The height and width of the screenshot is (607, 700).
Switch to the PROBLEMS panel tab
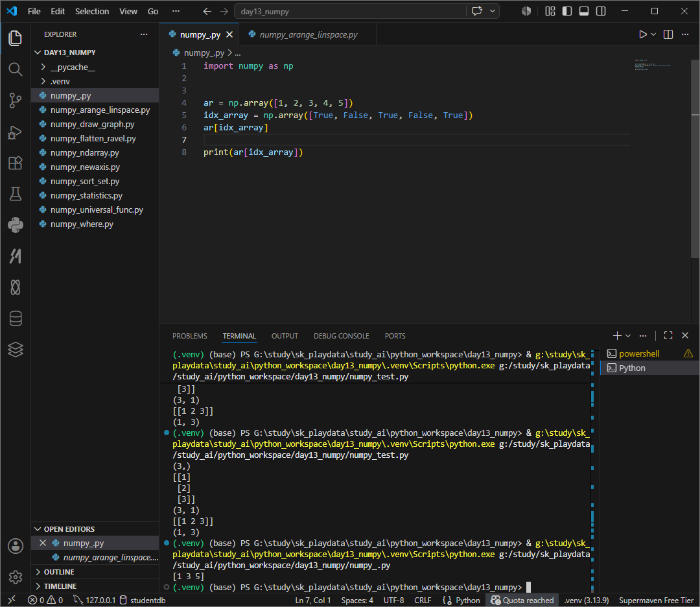(190, 336)
